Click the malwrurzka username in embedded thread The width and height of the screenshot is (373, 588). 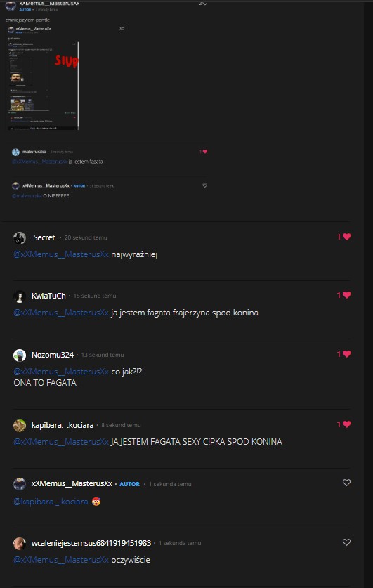[34, 152]
